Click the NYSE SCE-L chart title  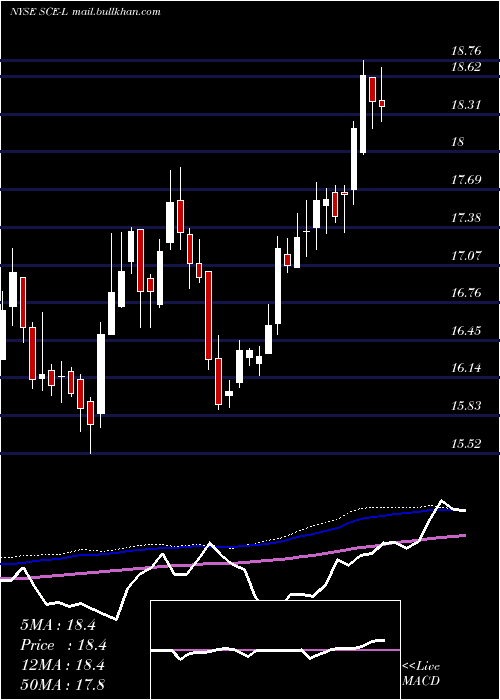click(85, 12)
